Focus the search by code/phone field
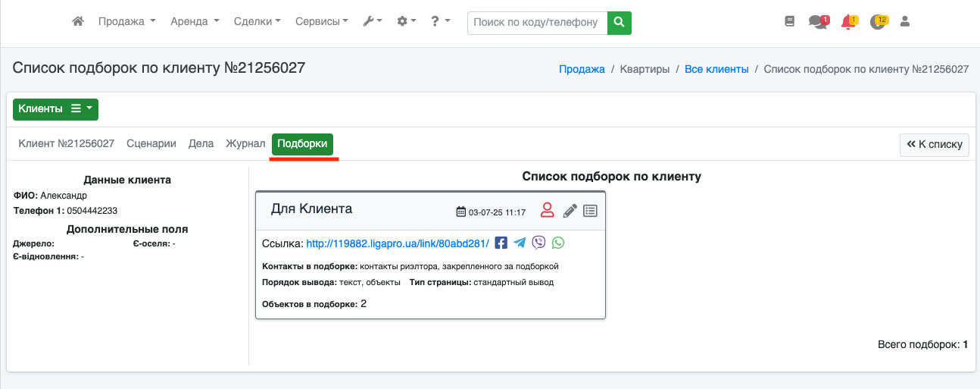The image size is (980, 389). [x=538, y=23]
